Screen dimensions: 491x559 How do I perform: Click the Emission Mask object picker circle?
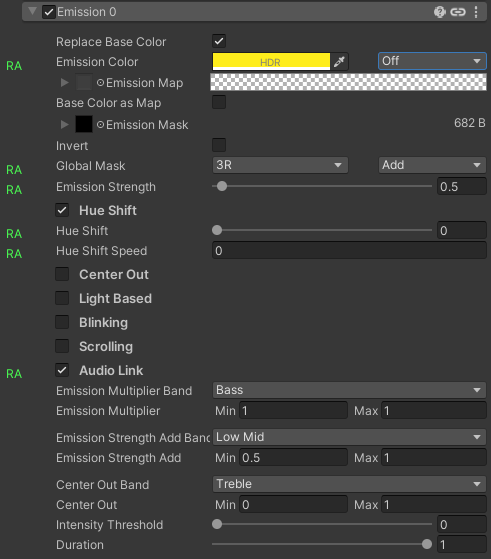tap(101, 124)
